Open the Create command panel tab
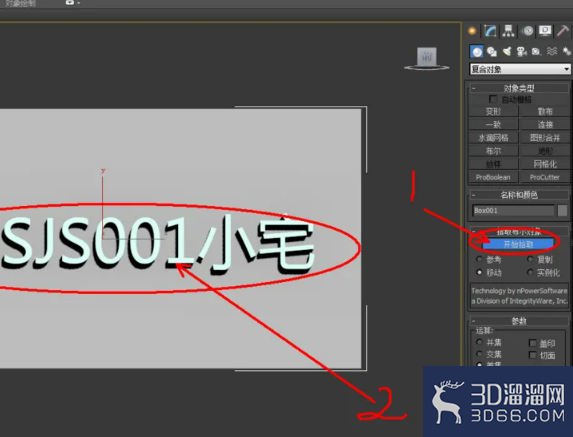This screenshot has width=573, height=437. tap(472, 31)
